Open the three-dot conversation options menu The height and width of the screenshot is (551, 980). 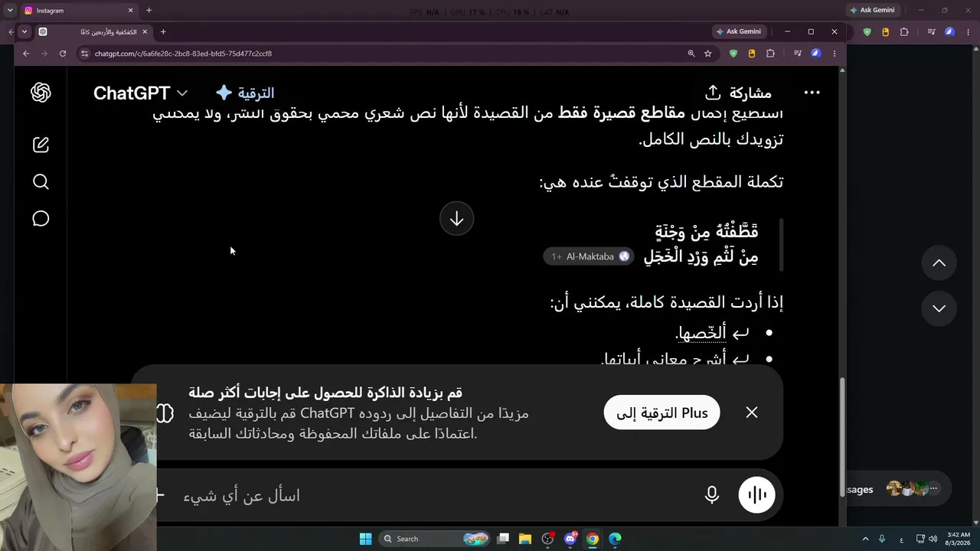click(x=812, y=93)
